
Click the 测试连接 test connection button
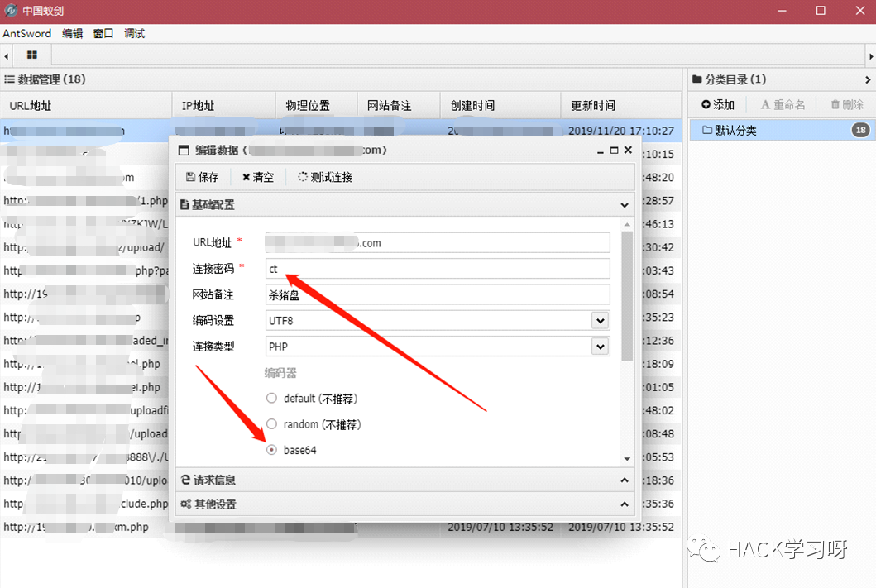tap(324, 177)
